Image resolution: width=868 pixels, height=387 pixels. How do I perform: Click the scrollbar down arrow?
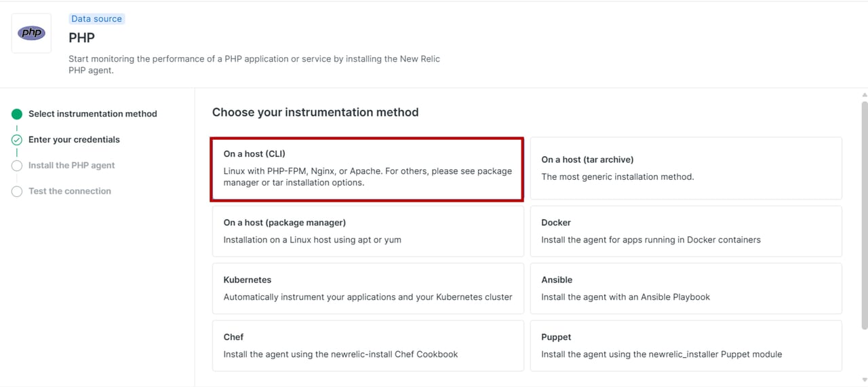(x=864, y=380)
